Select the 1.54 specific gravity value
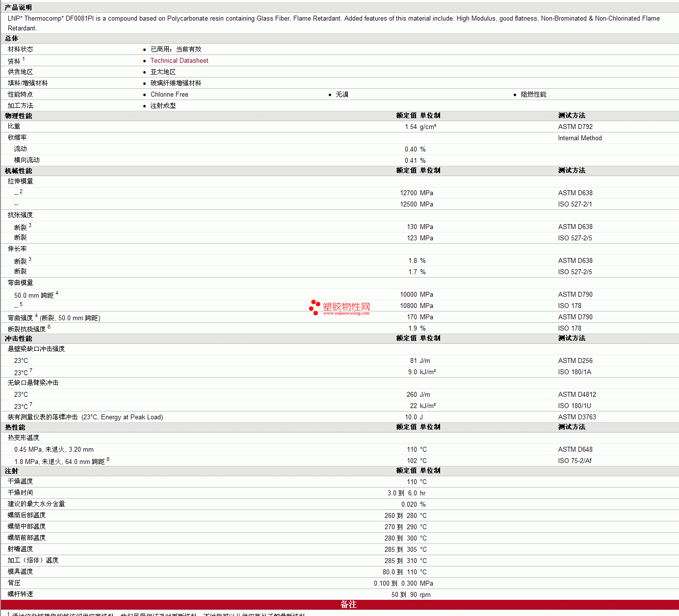Screen dimensions: 679x616 pyautogui.click(x=411, y=127)
